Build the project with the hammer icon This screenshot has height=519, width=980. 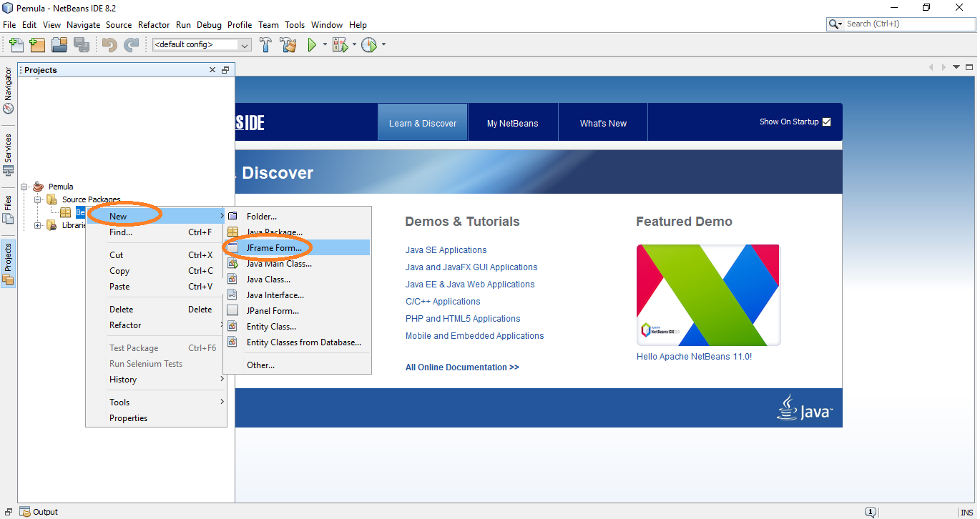pos(265,44)
